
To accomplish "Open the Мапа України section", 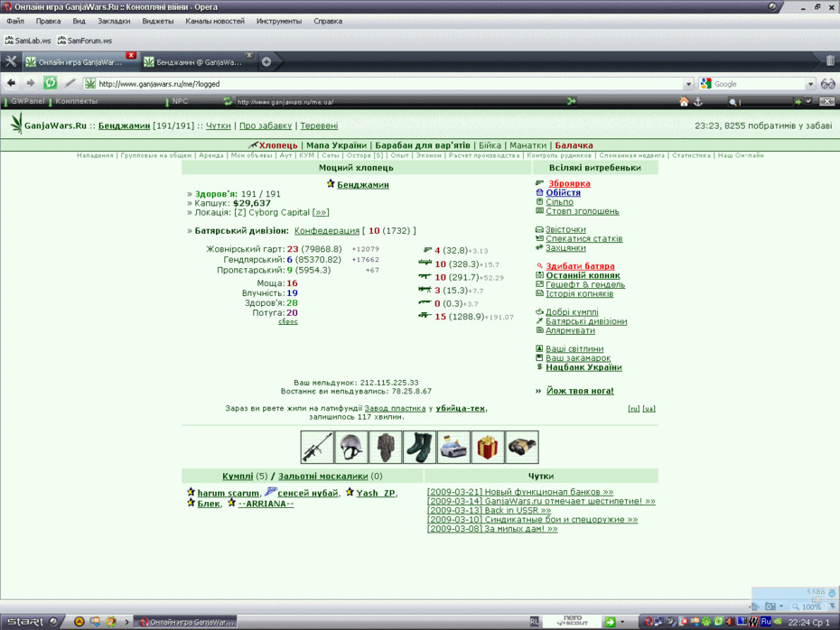I will (x=336, y=145).
